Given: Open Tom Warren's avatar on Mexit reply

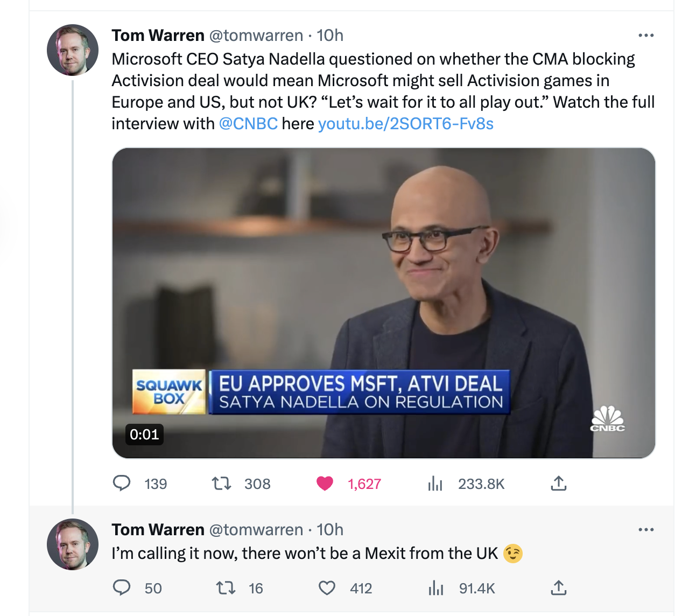Looking at the screenshot, I should [73, 544].
